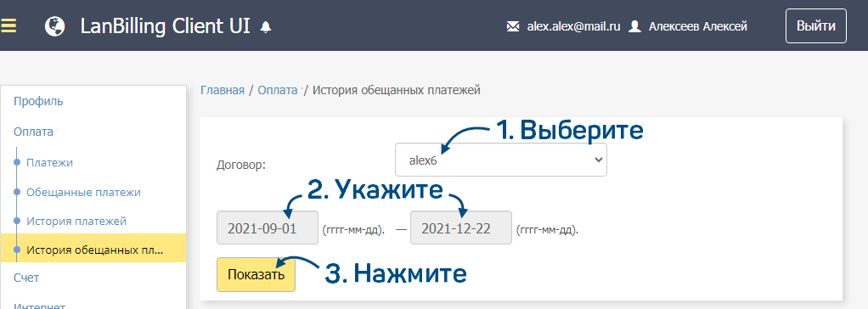
Task: Click the envelope mail icon
Action: point(513,26)
